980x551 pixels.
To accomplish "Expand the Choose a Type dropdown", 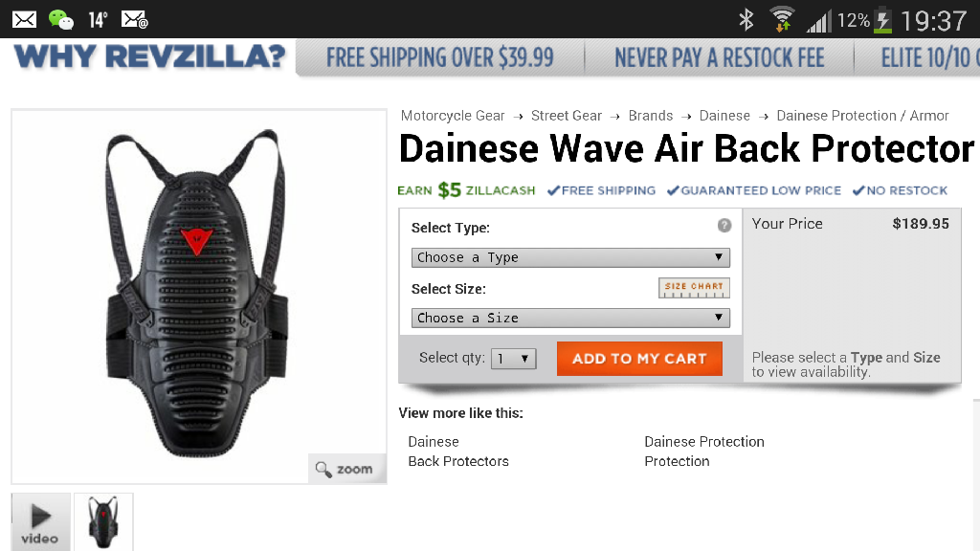I will click(x=570, y=257).
